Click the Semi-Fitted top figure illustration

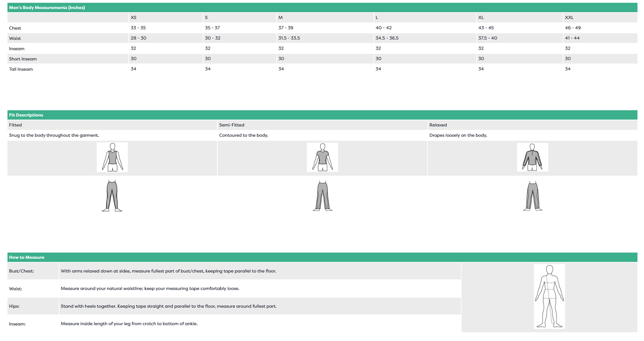322,157
